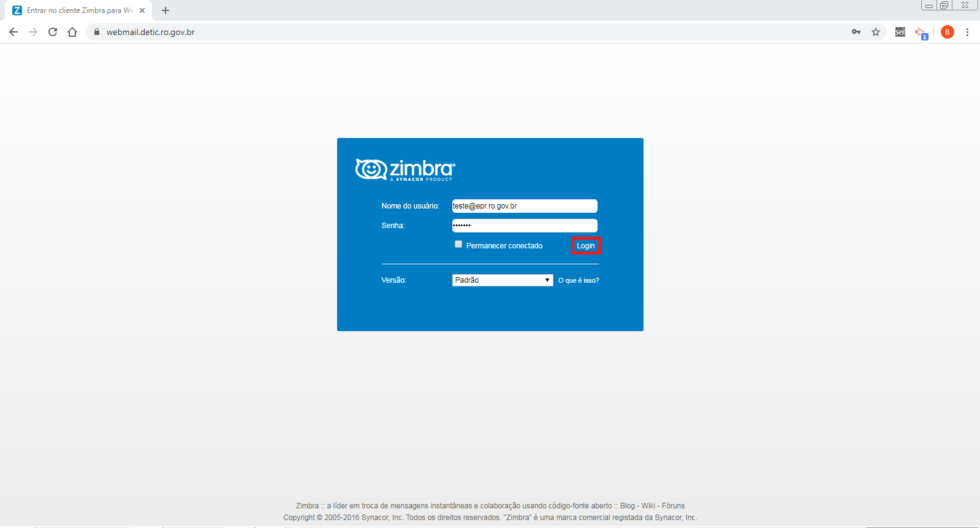This screenshot has width=980, height=528.
Task: Click the Zimbra favicon on the tab
Action: (x=17, y=10)
